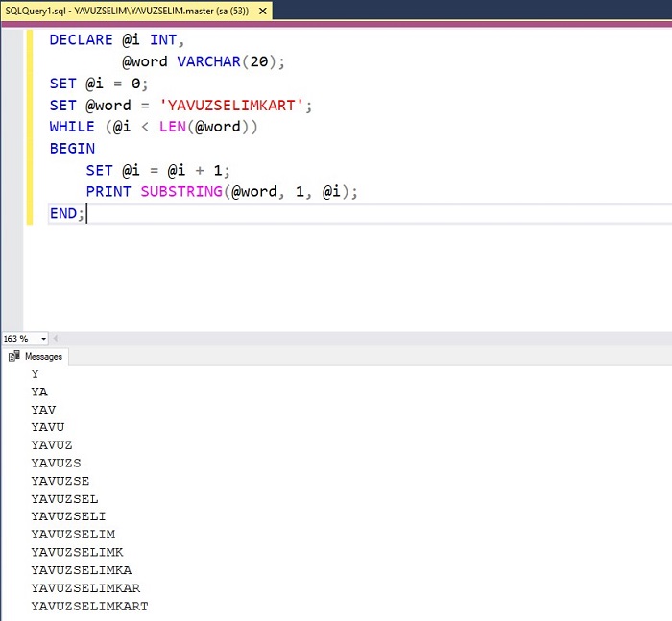Click the INT keyword on the first line
Screen dimensions: 672x621
click(163, 40)
